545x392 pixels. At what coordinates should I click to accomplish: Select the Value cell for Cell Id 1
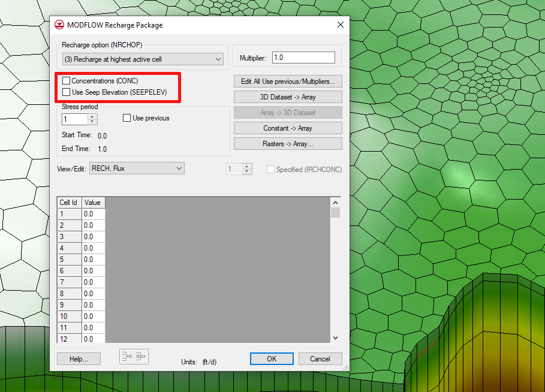point(93,213)
